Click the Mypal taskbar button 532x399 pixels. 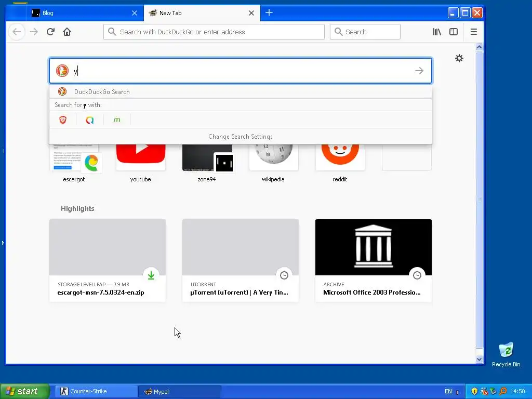[x=180, y=391]
